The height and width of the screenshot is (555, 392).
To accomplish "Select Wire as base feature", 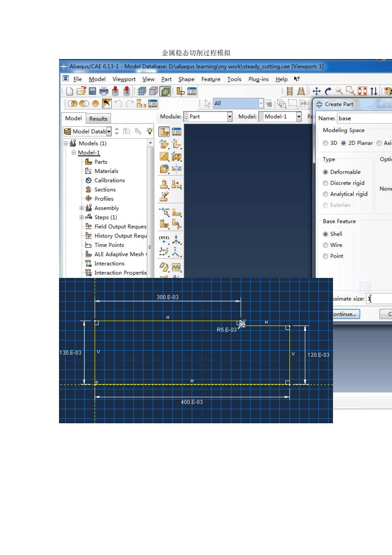I will (326, 245).
